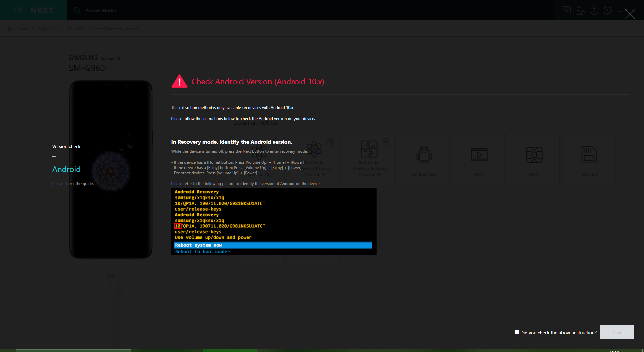Viewport: 644px width, 352px height.
Task: Click 'Use volume up/down and power' line
Action: (213, 237)
